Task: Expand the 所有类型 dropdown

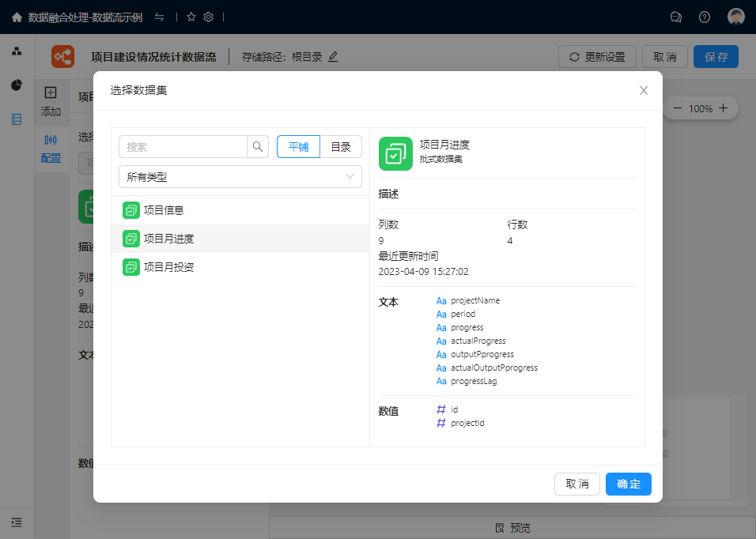Action: 240,177
